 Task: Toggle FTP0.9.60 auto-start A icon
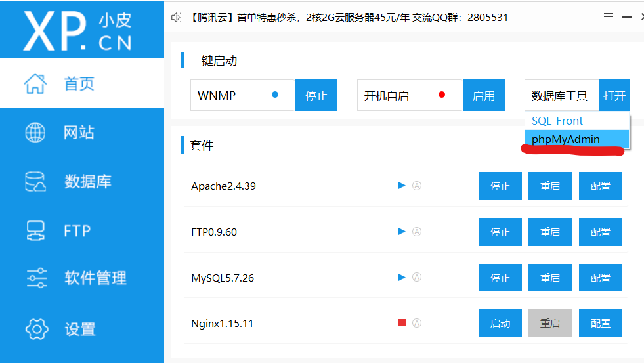[417, 232]
